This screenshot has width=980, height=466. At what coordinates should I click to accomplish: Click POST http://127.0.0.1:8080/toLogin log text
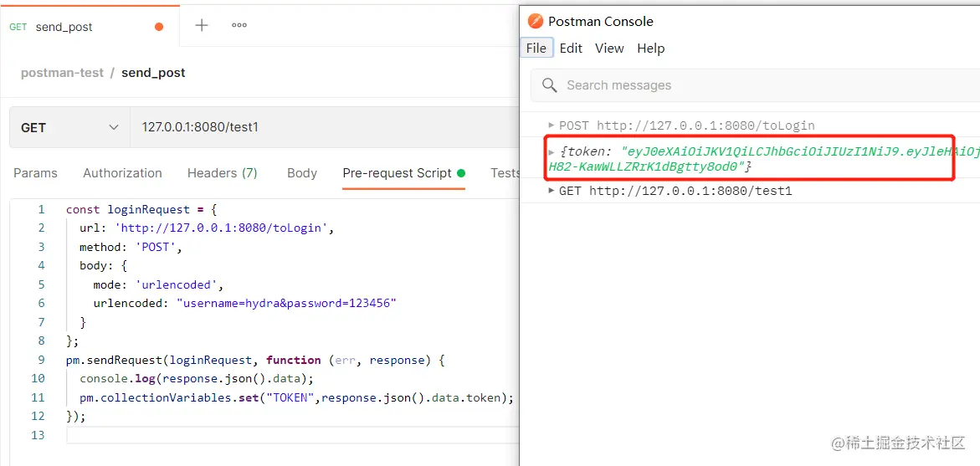[x=687, y=125]
